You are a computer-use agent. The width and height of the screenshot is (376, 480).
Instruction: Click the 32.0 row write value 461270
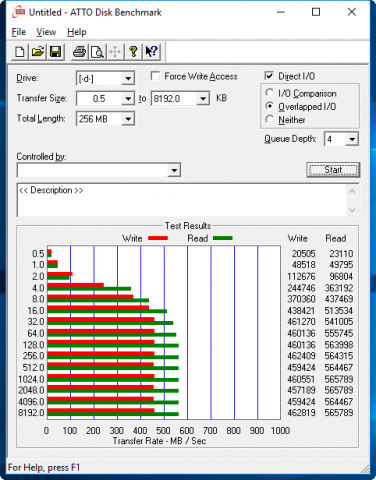(301, 322)
